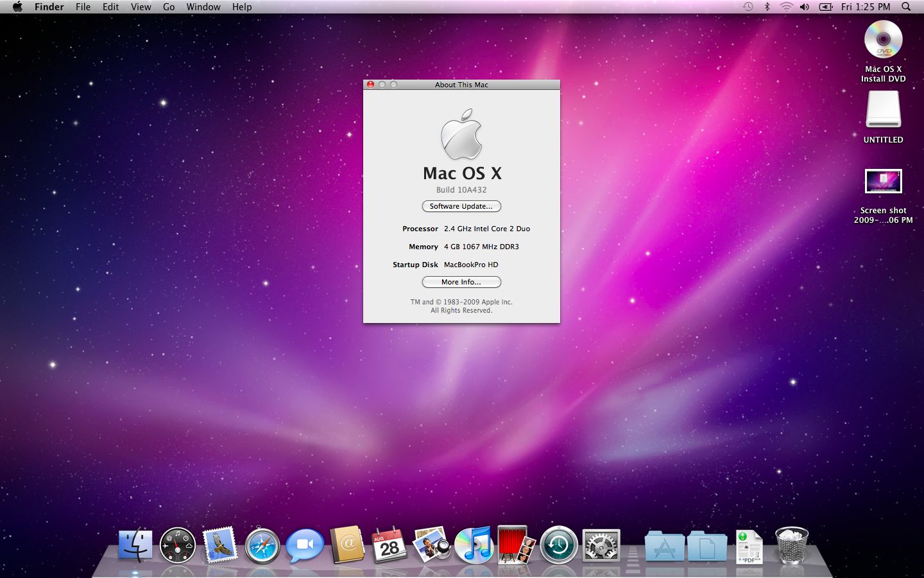Launch Dashboard from the Dock
Screen dimensions: 924x578
coord(178,545)
